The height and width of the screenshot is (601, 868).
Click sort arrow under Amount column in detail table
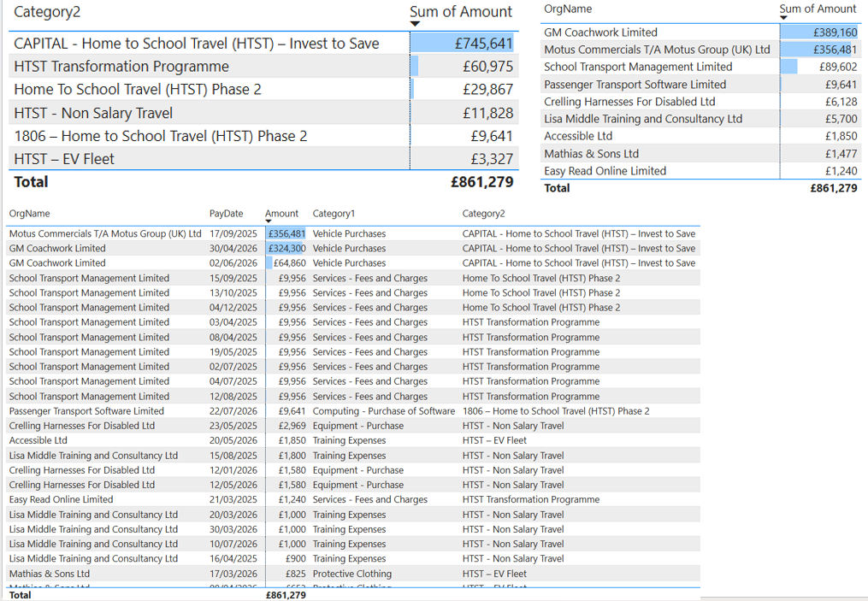click(x=269, y=221)
